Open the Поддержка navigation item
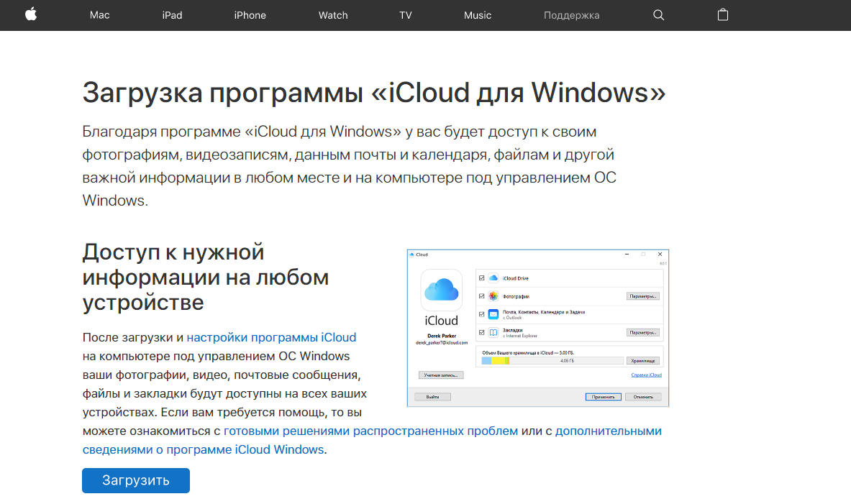Viewport: 851px width, 504px height. coord(571,15)
